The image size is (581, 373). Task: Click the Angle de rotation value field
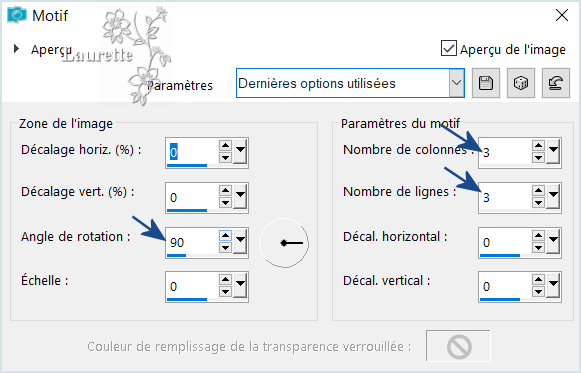click(192, 242)
